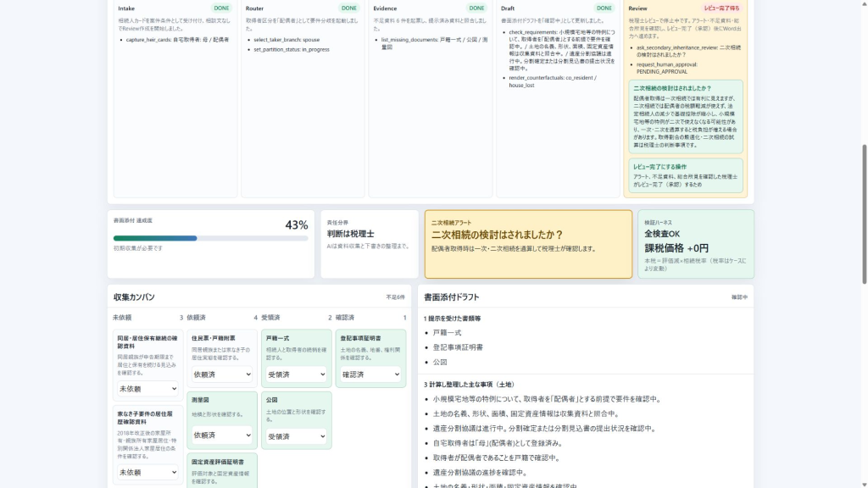Expand 未依頼 dropdown on 同居・居住保有継続 card
This screenshot has width=868, height=488.
(x=147, y=389)
